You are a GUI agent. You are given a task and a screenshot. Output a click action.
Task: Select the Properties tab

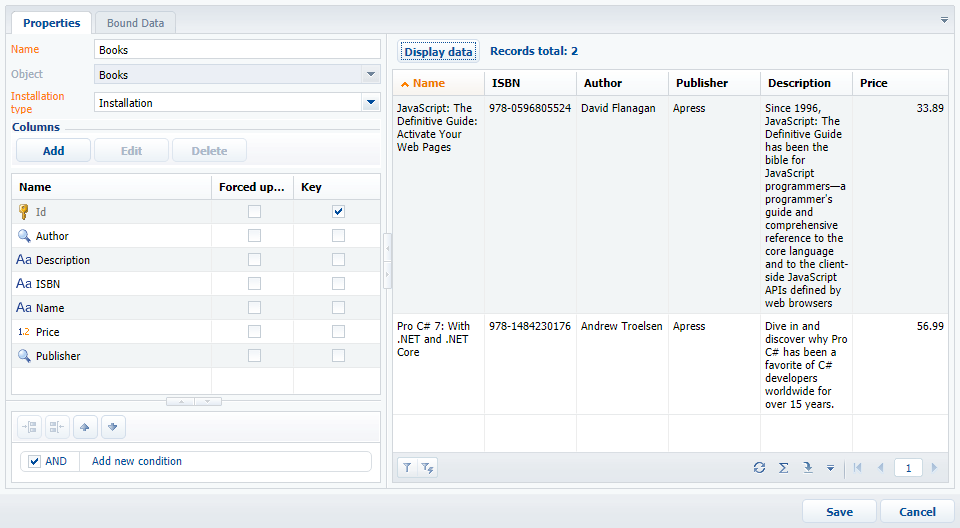[51, 22]
